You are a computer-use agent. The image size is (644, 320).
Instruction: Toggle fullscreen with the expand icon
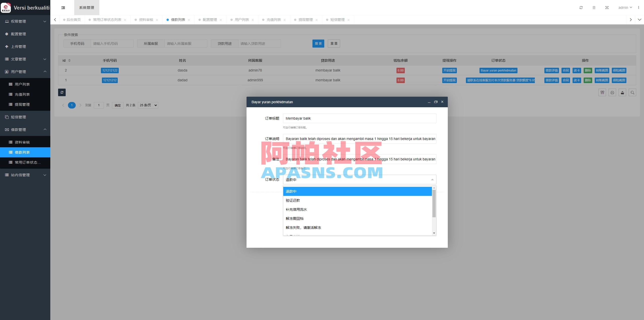607,8
